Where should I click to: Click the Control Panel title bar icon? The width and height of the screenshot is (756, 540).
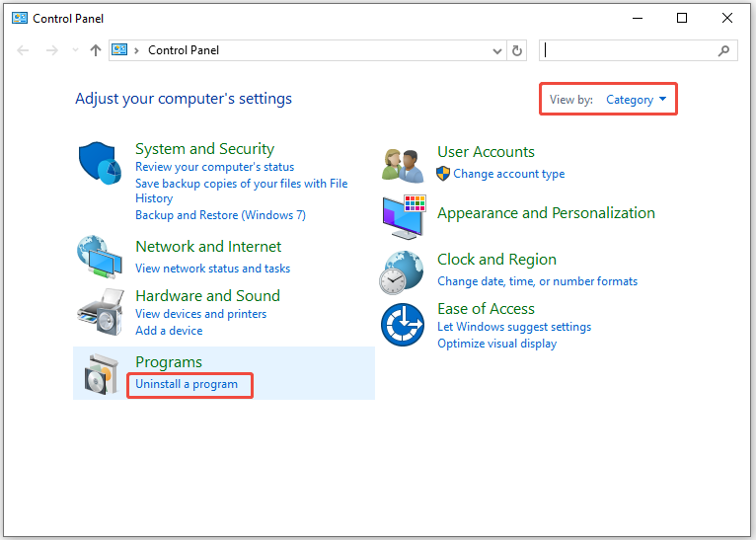click(x=20, y=19)
